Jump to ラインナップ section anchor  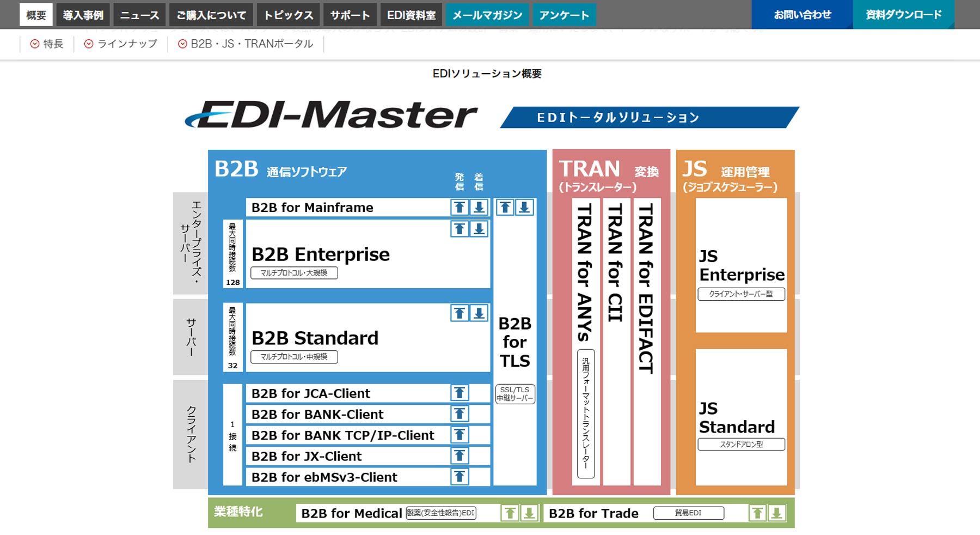pos(121,44)
